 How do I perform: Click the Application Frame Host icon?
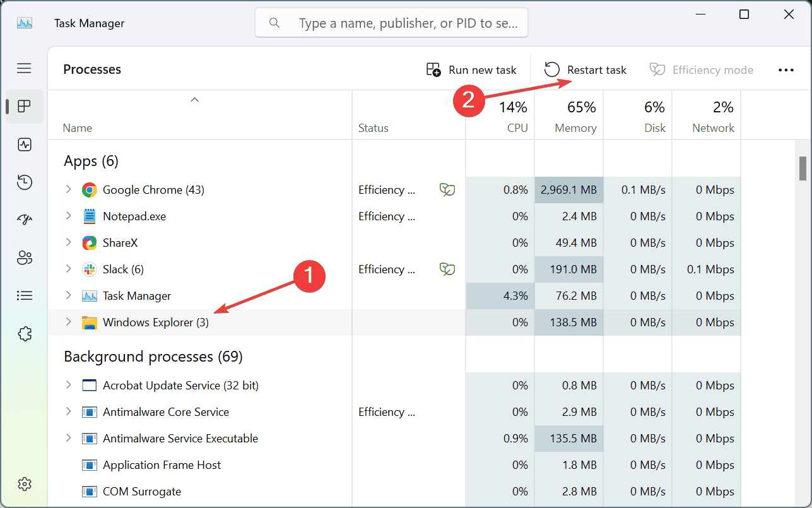tap(89, 465)
